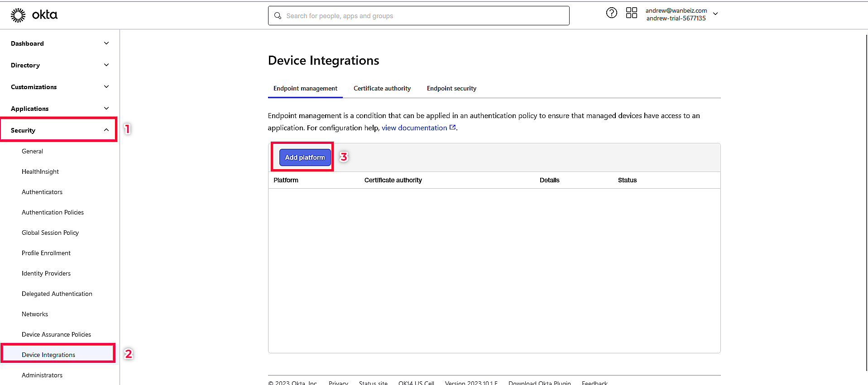Viewport: 868px width, 385px height.
Task: Open the view documentation link
Action: 414,128
